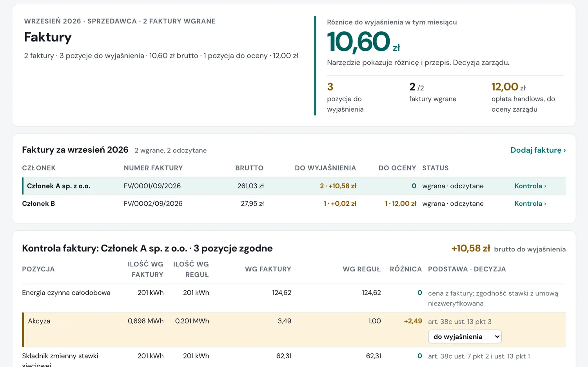Screen dimensions: 588x367
Task: Select the Członek A sp. z o.o. row name
Action: point(58,186)
